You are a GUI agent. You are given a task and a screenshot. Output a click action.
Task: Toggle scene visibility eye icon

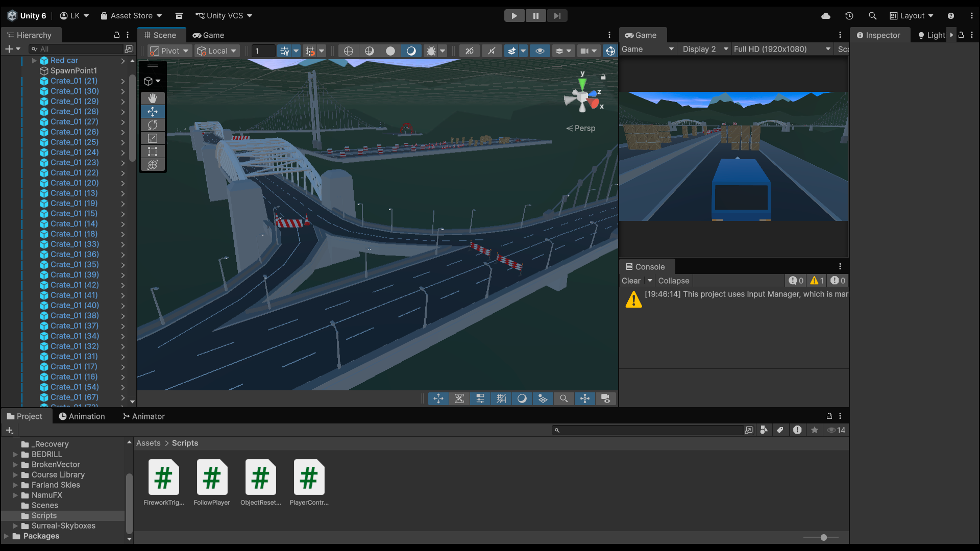click(x=540, y=51)
